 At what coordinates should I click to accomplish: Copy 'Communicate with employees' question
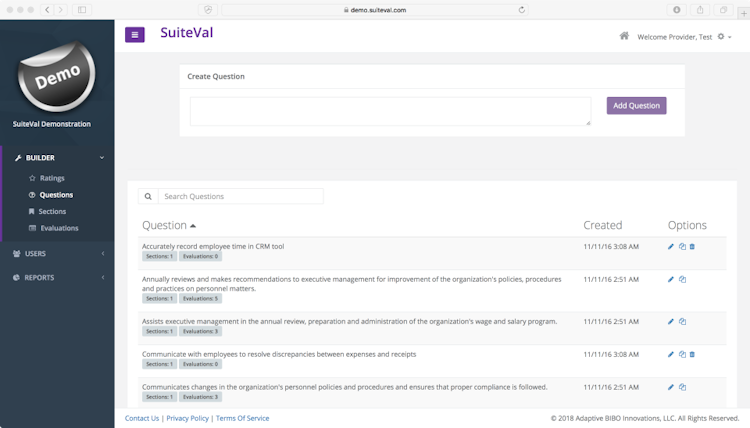click(x=682, y=354)
